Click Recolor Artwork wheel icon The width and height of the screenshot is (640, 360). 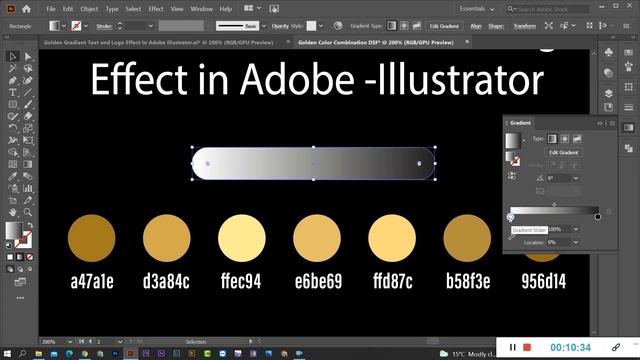click(x=338, y=26)
